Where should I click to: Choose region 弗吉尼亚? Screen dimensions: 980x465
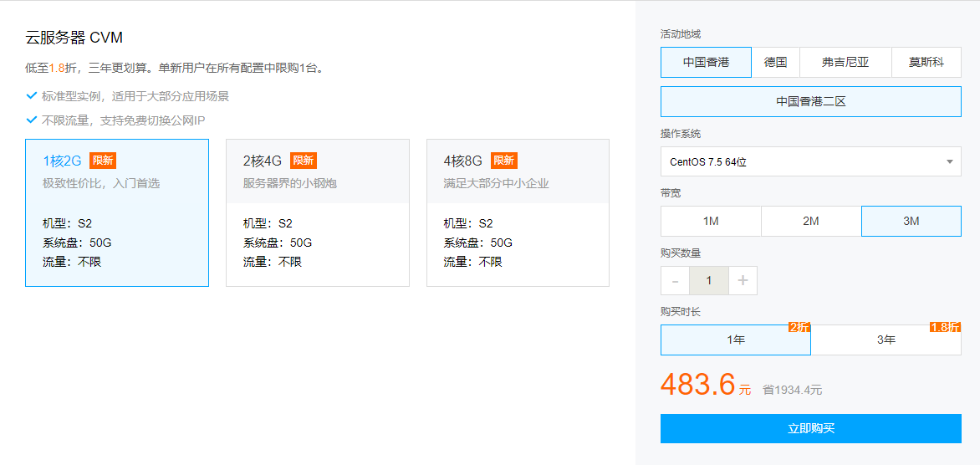click(845, 63)
